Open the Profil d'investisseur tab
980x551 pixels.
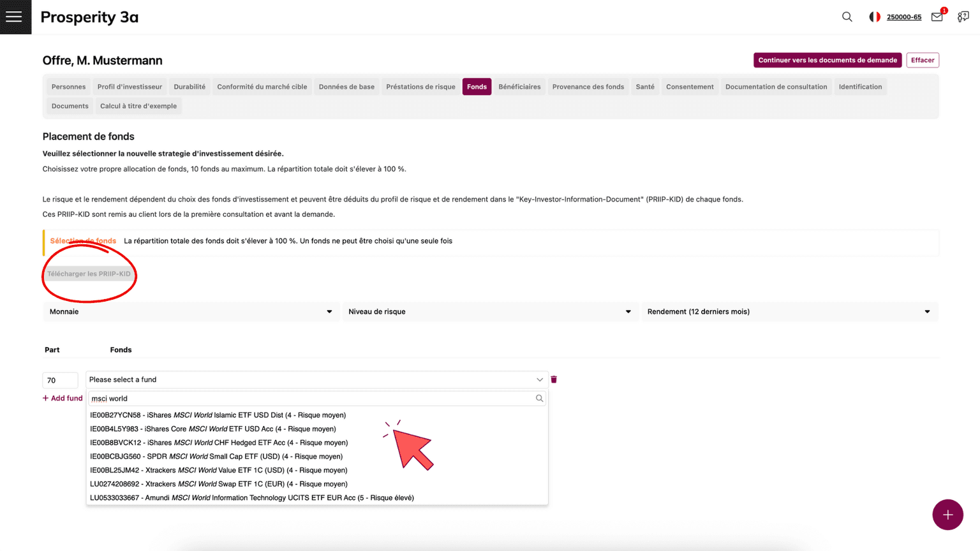click(130, 87)
